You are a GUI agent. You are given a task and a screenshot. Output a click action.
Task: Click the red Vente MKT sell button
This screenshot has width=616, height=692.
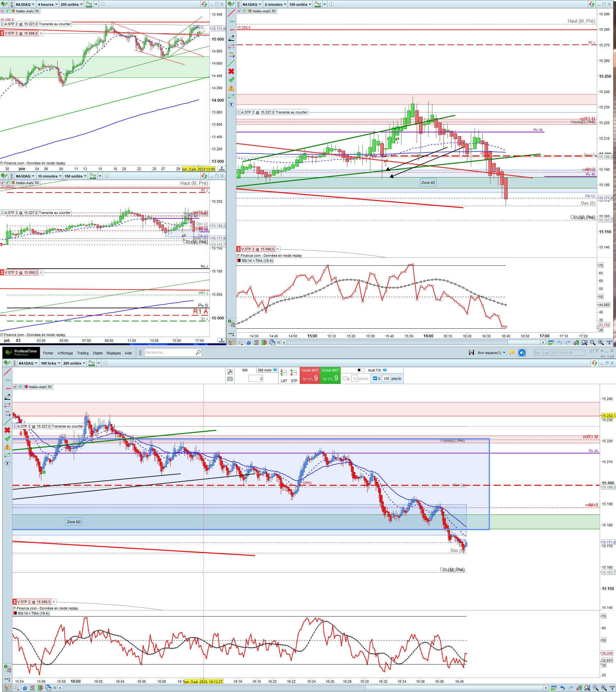(x=310, y=375)
